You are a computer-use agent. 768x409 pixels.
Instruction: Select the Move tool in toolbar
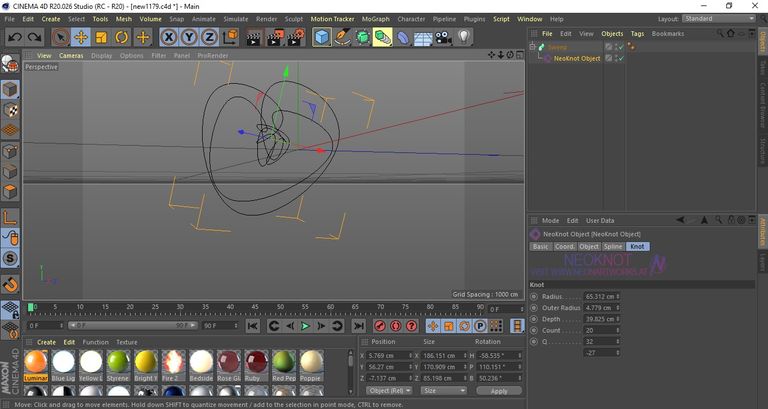[x=81, y=37]
